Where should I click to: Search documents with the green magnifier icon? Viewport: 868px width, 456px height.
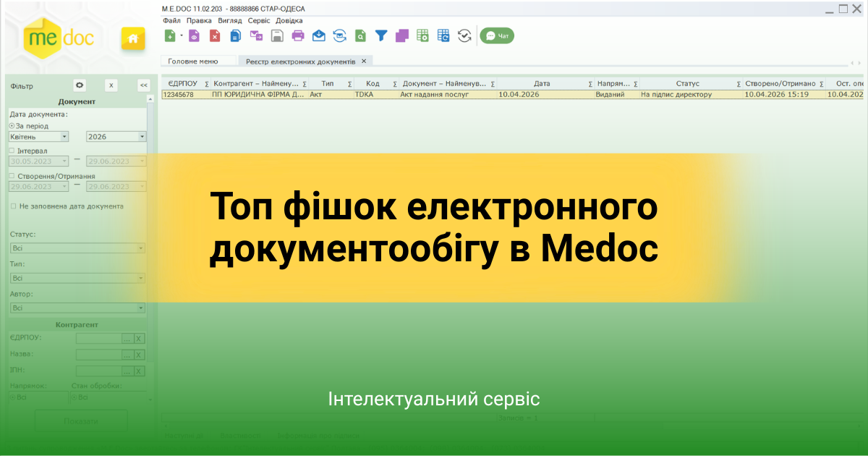point(361,35)
